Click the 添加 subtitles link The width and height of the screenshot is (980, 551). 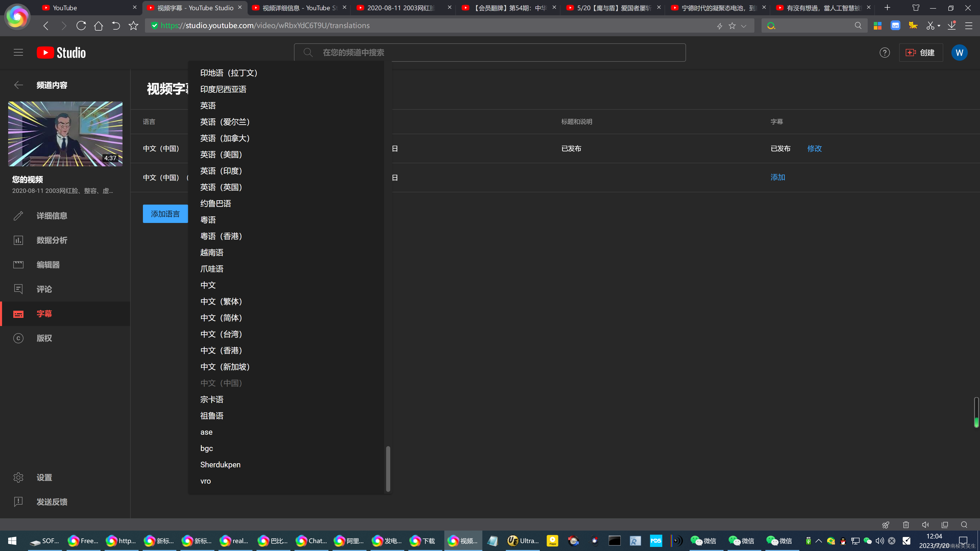[x=778, y=177]
